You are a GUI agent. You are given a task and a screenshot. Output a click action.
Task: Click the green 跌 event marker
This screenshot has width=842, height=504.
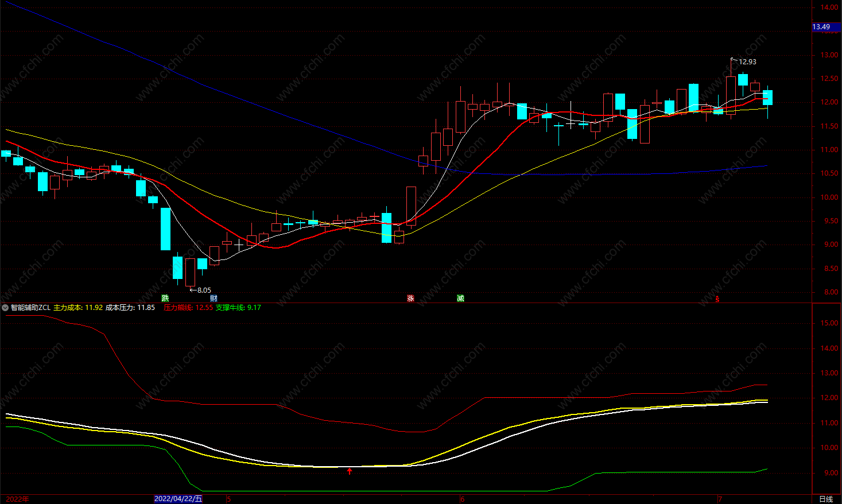coord(165,298)
